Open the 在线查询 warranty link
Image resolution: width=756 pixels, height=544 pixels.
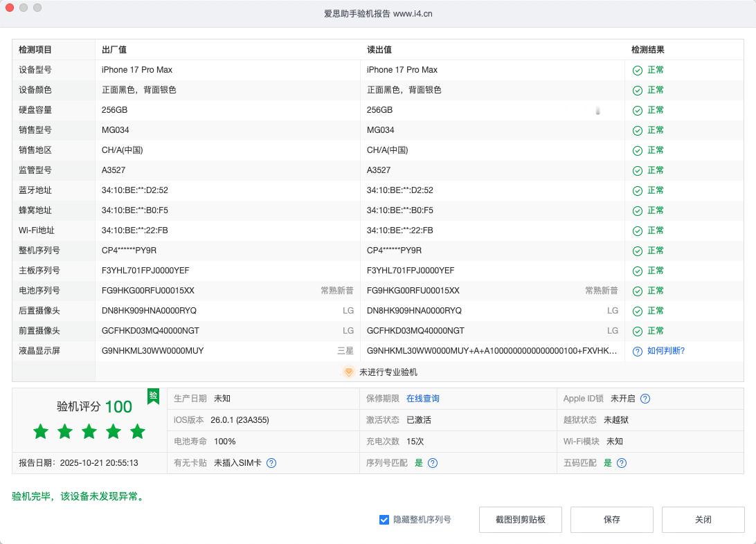(423, 399)
